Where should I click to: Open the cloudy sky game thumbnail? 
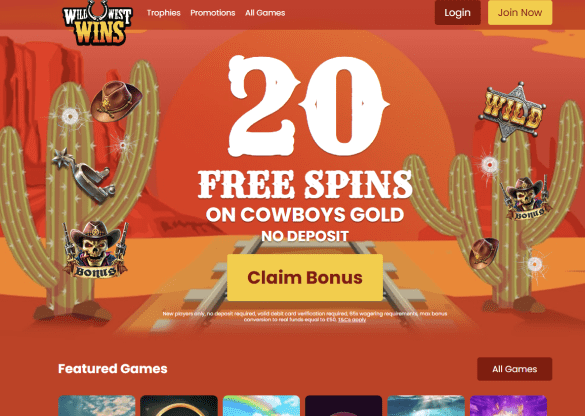[x=97, y=406]
